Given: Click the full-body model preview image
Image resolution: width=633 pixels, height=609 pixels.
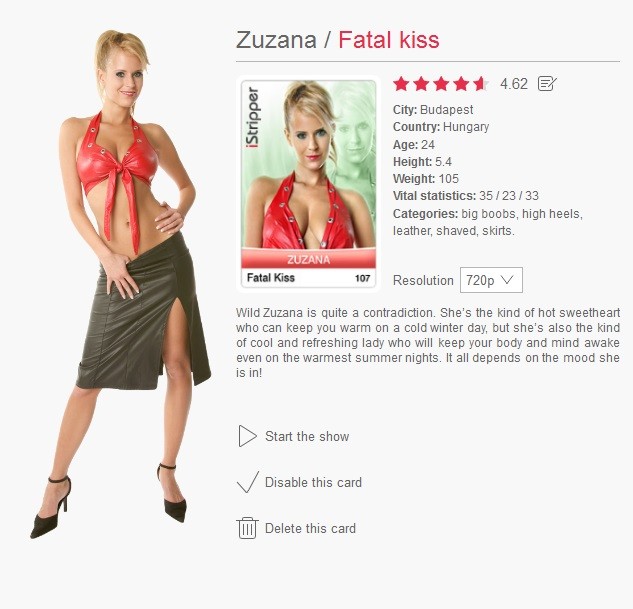Looking at the screenshot, I should (x=121, y=284).
